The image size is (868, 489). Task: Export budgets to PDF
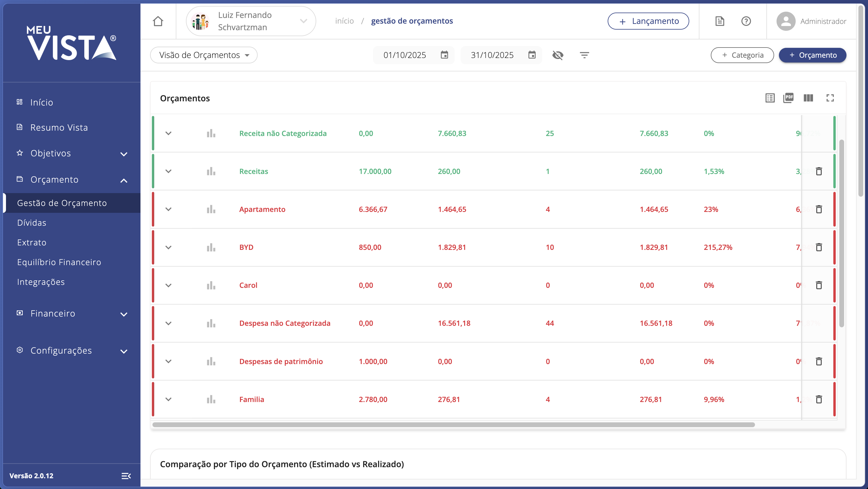point(788,98)
